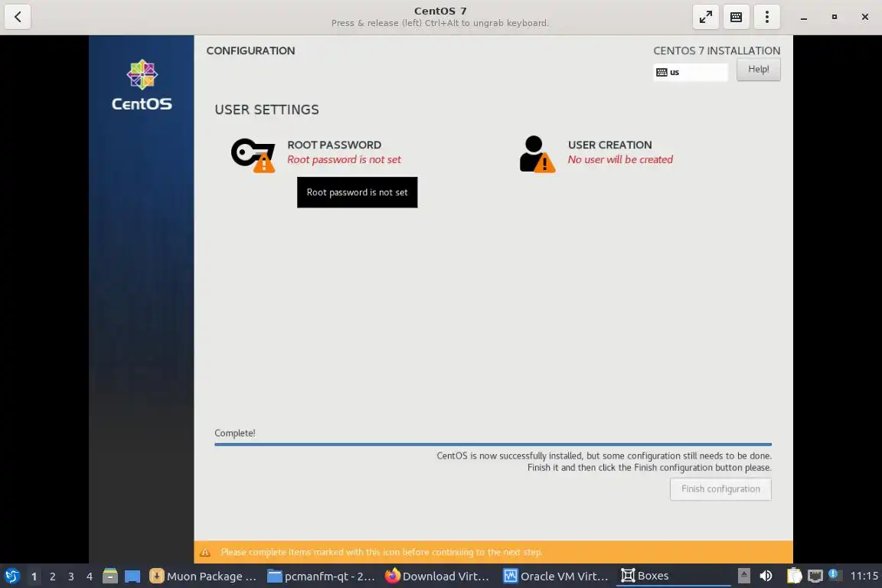Click the 'CENTOS 7 INSTALLATION' heading
882x588 pixels.
[x=717, y=51]
